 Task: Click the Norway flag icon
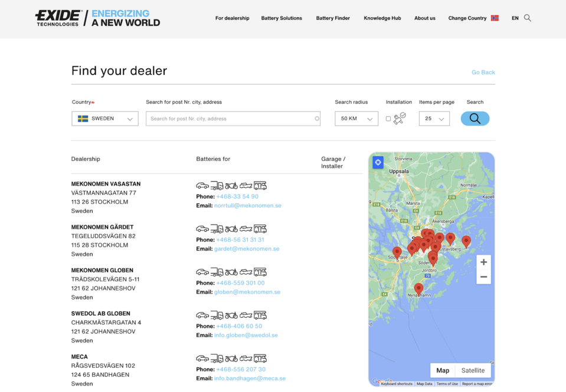click(x=495, y=18)
